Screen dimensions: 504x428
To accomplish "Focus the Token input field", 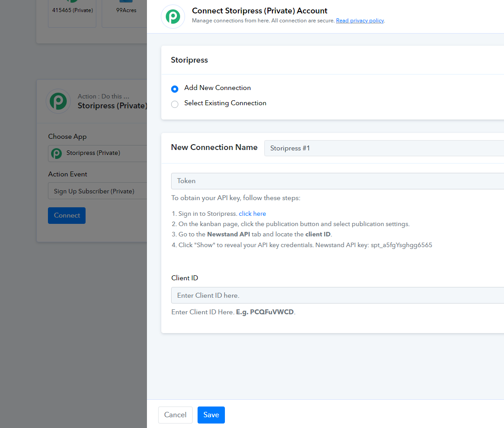I will (337, 181).
